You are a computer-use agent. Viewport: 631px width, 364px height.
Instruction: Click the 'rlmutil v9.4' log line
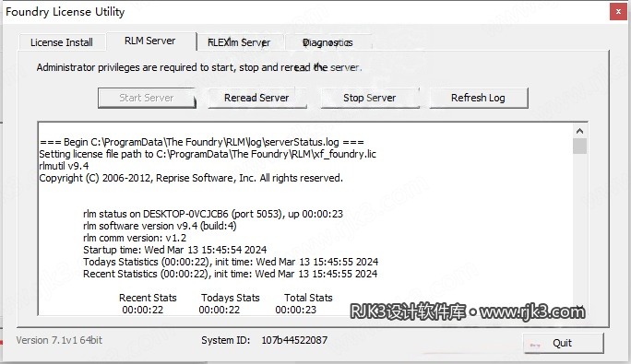[64, 166]
